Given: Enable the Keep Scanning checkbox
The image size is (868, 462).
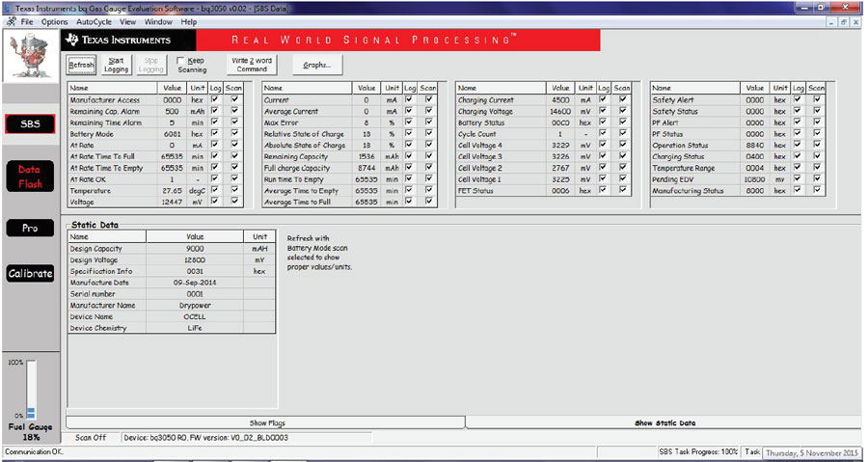Looking at the screenshot, I should click(x=180, y=61).
